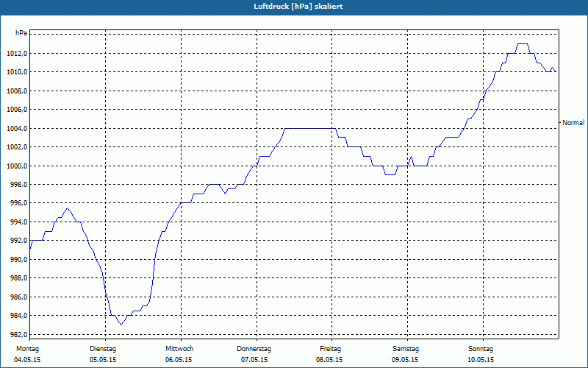
Task: Click the '988,0' y-axis value
Action: [x=18, y=278]
